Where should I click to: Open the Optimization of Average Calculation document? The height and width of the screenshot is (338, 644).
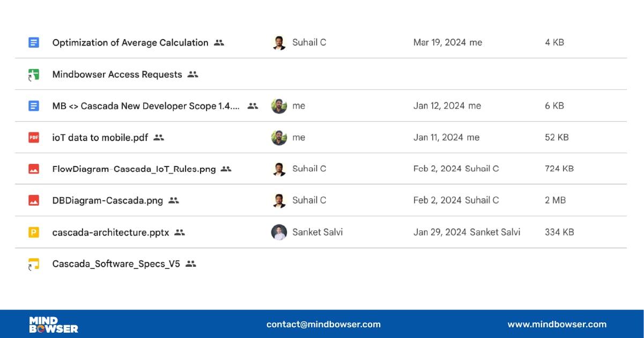coord(130,43)
